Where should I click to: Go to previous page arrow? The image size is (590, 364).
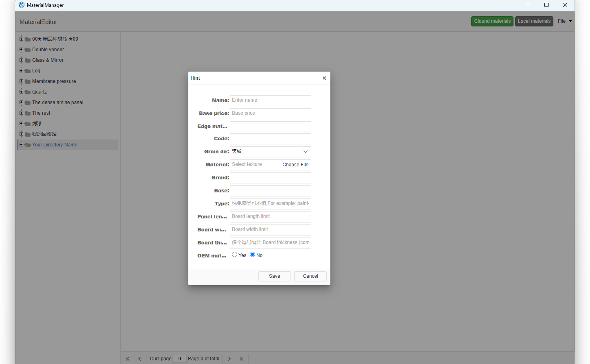pyautogui.click(x=140, y=359)
